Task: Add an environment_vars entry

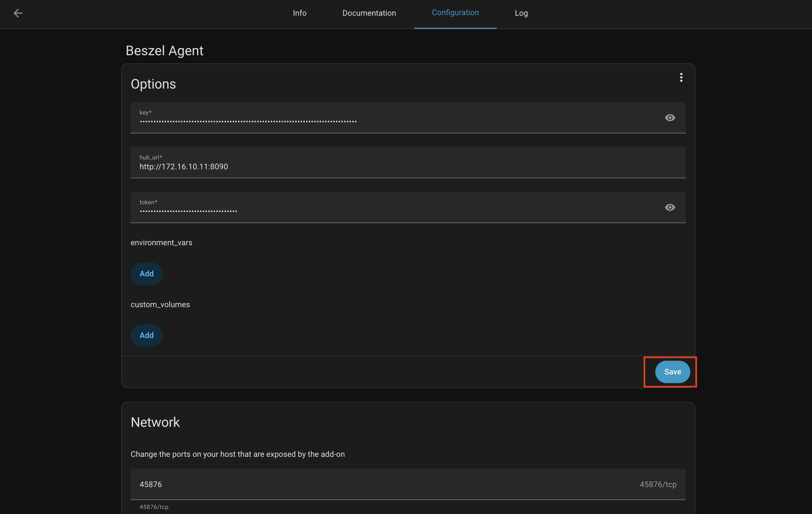Action: point(146,274)
